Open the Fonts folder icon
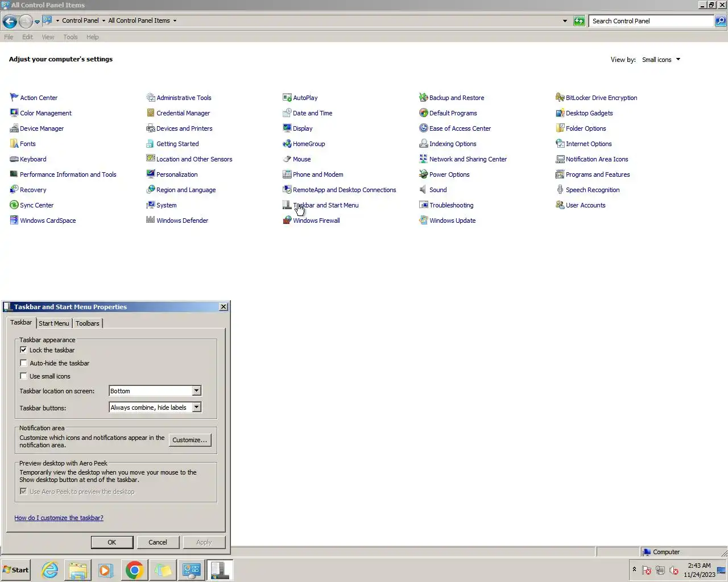The height and width of the screenshot is (582, 728). click(14, 144)
